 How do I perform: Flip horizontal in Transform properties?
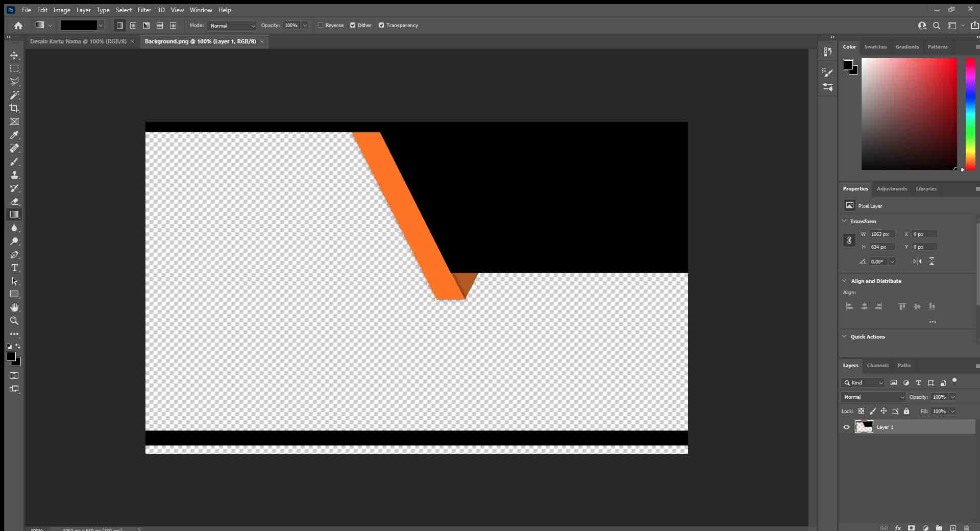[917, 261]
